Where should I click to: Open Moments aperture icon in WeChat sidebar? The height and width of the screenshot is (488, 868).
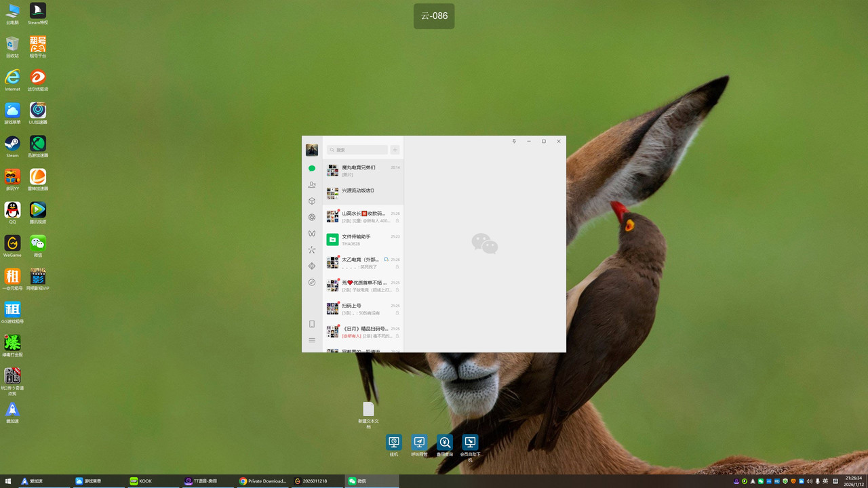(312, 217)
